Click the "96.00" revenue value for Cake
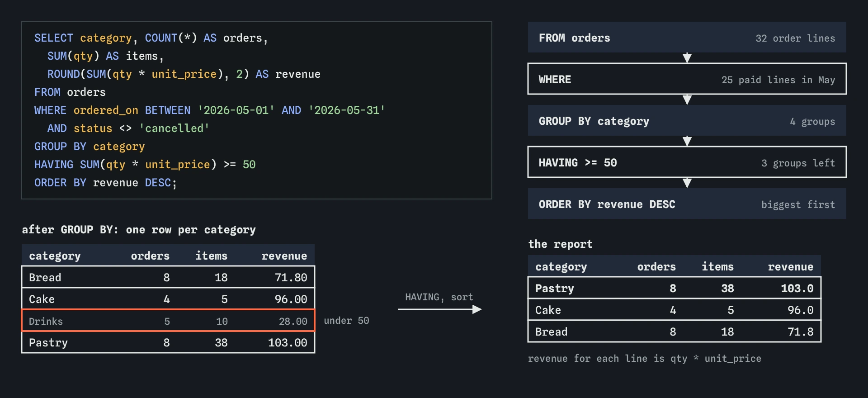 (x=291, y=299)
